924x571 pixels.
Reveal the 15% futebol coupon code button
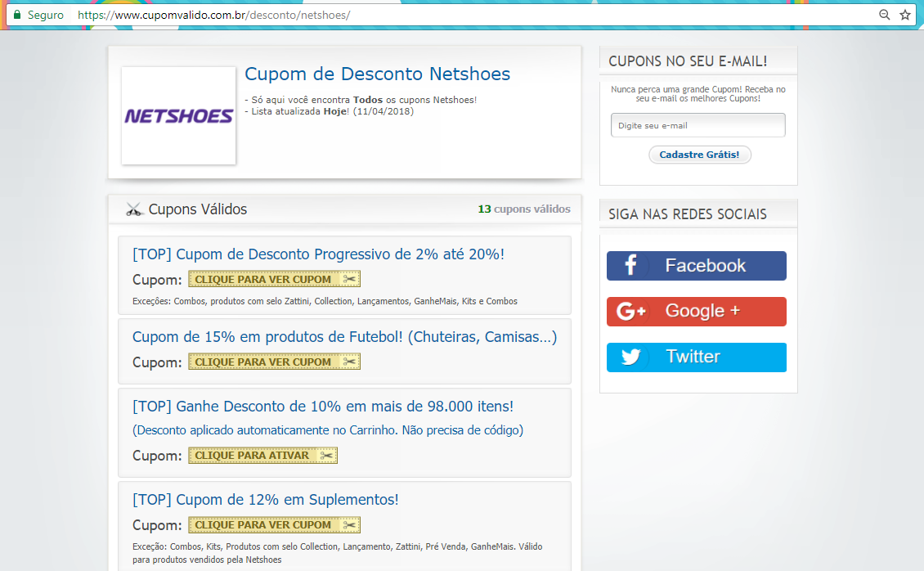[274, 361]
